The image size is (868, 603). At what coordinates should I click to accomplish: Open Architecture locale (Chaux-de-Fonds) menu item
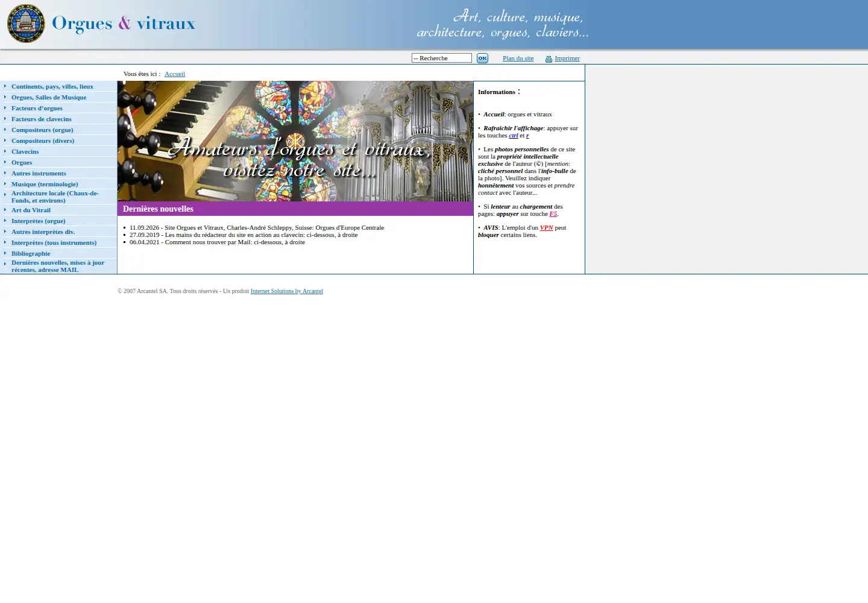click(55, 197)
